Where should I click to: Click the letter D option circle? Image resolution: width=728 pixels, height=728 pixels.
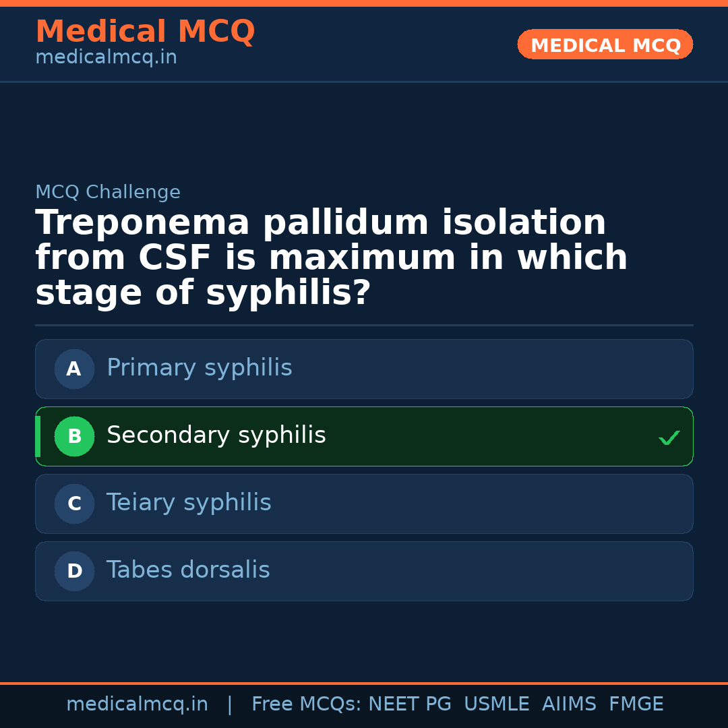pyautogui.click(x=74, y=571)
